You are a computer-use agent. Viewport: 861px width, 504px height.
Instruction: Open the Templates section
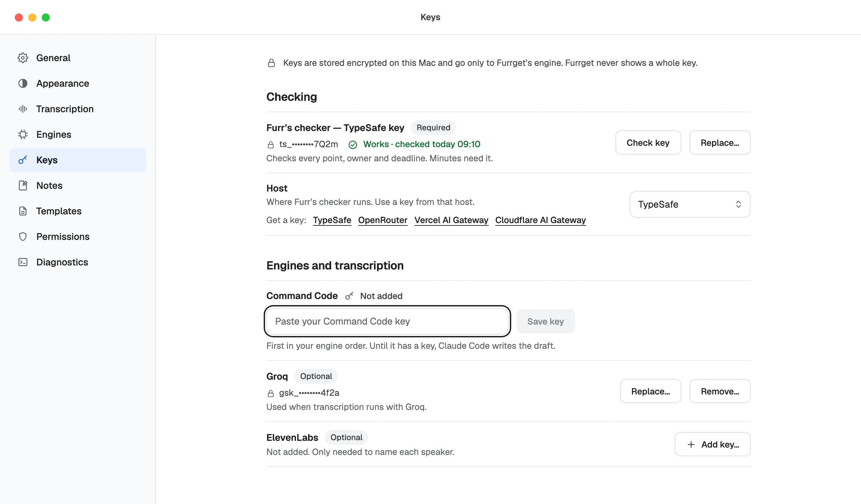pos(78,211)
